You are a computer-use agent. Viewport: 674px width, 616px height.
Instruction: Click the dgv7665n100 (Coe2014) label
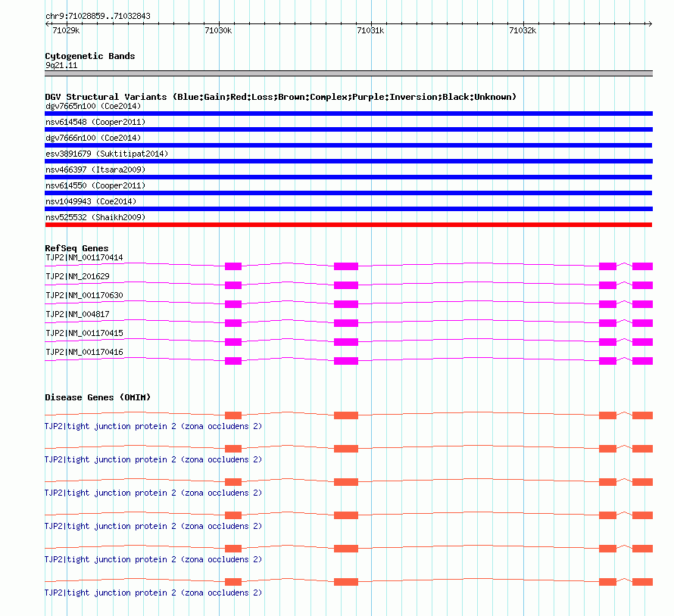coord(93,106)
